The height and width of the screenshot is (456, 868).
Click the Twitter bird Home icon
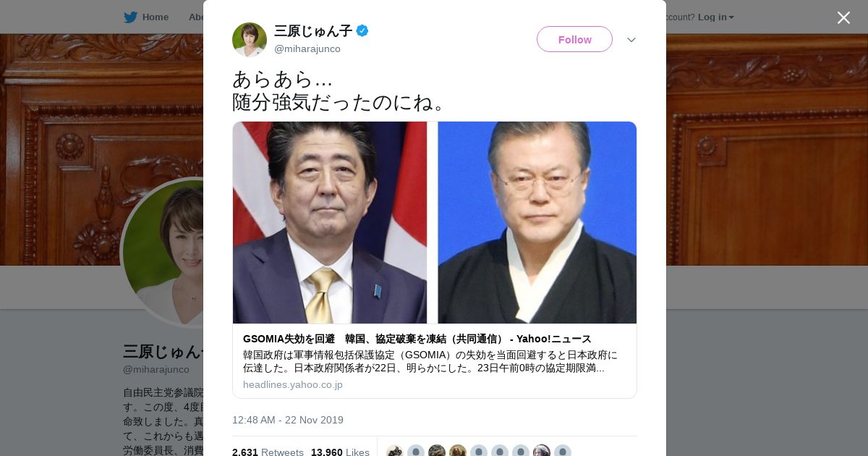pos(130,17)
